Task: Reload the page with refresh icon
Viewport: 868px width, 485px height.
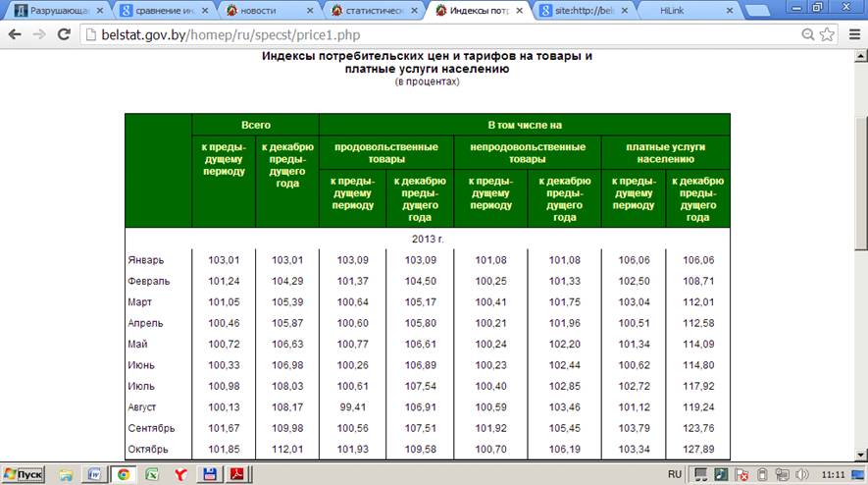Action: pyautogui.click(x=64, y=34)
